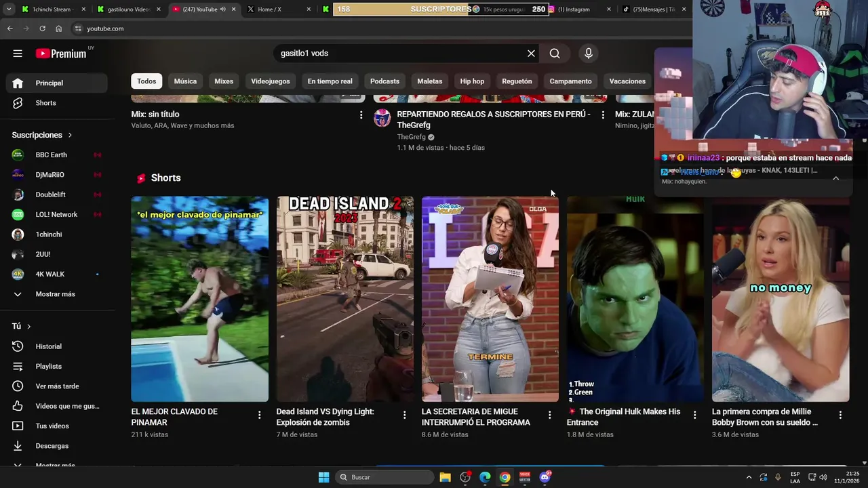This screenshot has width=868, height=488.
Task: Open Tus videos in sidebar
Action: pyautogui.click(x=57, y=426)
